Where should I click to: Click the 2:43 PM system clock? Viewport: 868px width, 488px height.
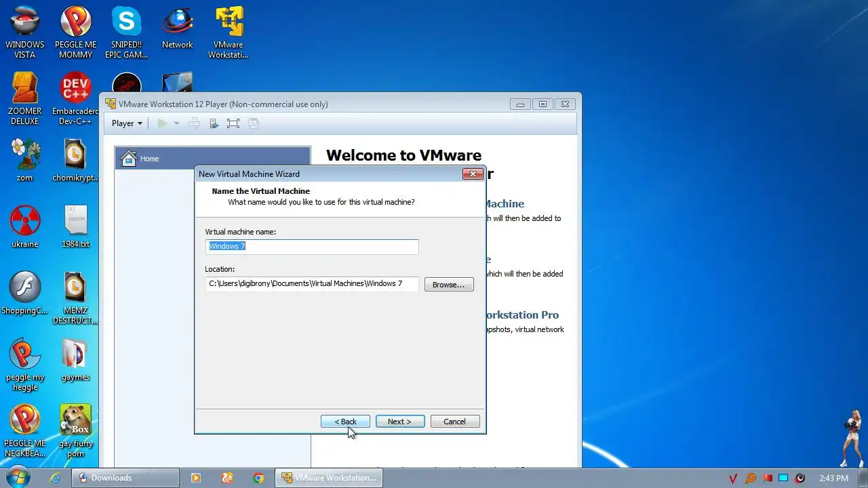(x=833, y=479)
